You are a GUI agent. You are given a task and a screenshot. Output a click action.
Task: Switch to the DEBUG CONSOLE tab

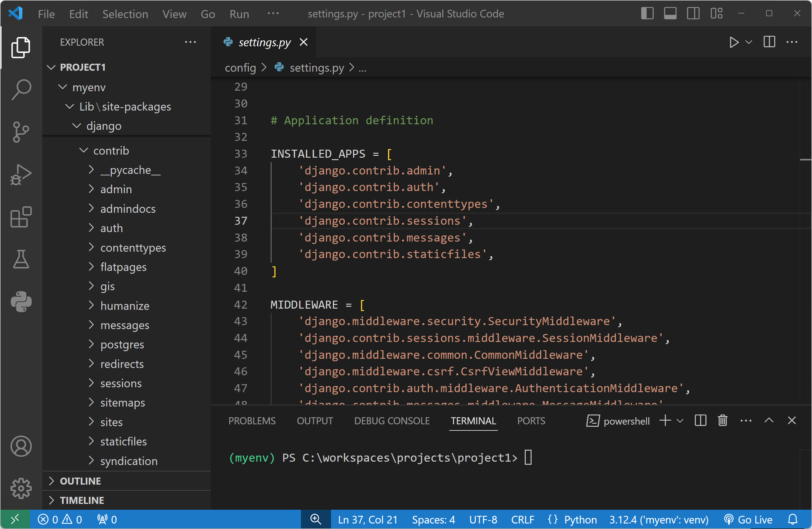pyautogui.click(x=392, y=421)
